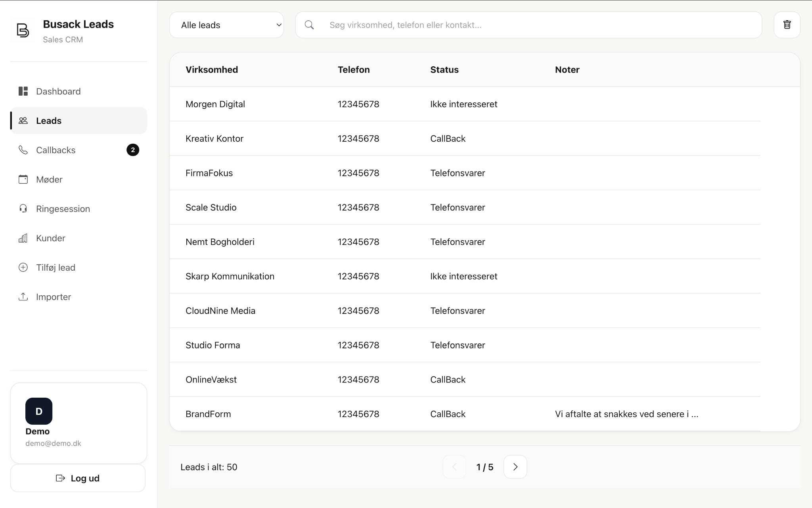
Task: Click the previous page arrow button
Action: 454,467
